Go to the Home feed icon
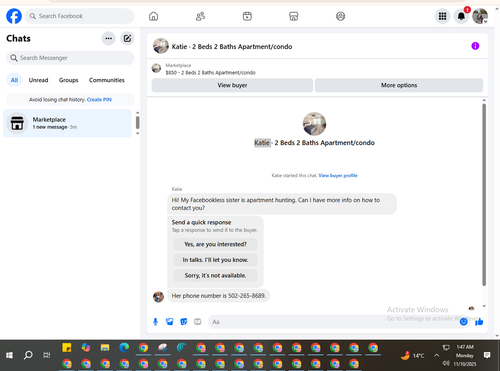The width and height of the screenshot is (500, 371). (x=153, y=16)
